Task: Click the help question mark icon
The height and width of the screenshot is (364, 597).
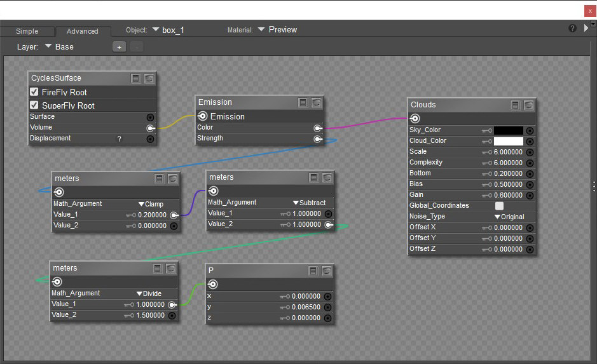Action: coord(572,29)
